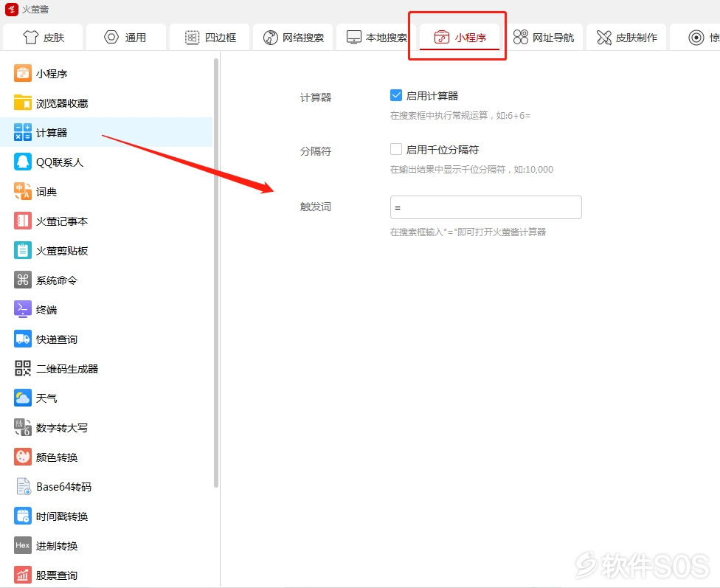Choose the 数字转大写 entry text
720x588 pixels.
62,428
